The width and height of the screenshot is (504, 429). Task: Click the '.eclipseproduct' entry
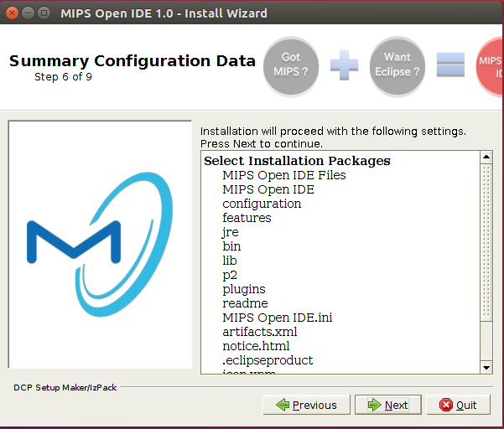click(268, 360)
